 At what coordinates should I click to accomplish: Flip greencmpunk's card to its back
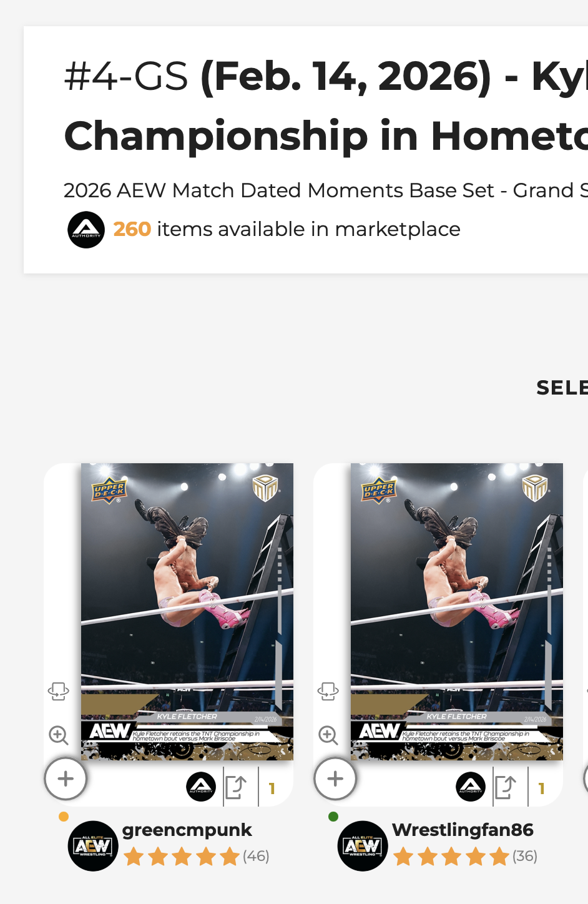tap(59, 691)
